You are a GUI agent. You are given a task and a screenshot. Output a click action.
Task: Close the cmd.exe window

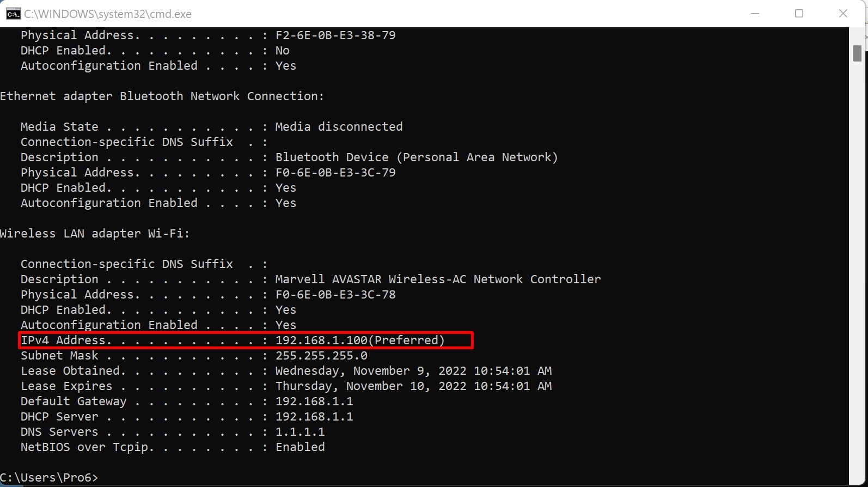click(x=843, y=14)
